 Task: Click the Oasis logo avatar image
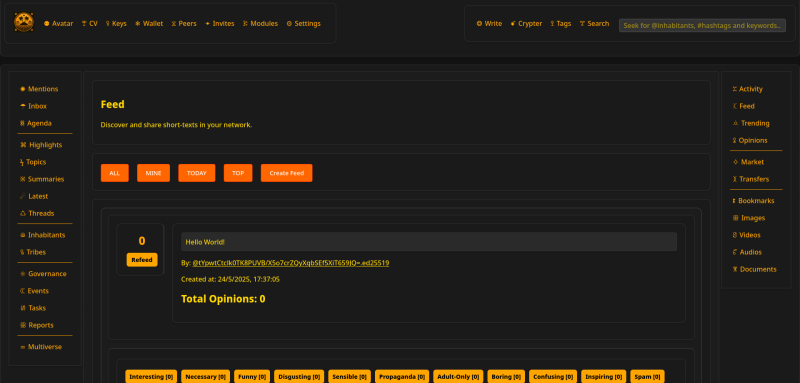click(24, 23)
